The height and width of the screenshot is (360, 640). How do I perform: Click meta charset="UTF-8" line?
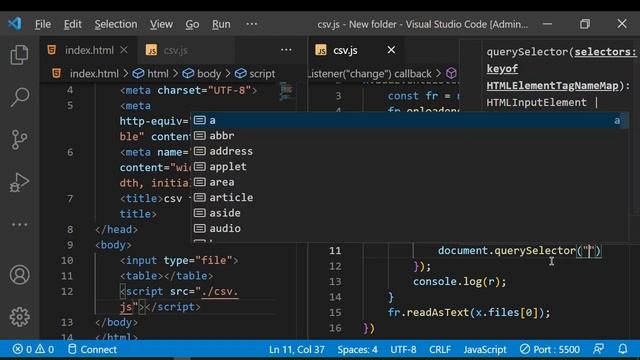pos(189,90)
